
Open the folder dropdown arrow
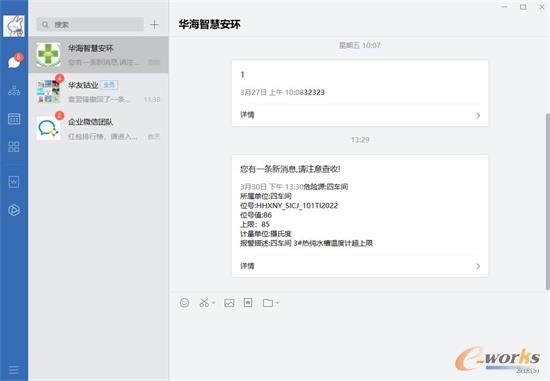click(x=277, y=303)
